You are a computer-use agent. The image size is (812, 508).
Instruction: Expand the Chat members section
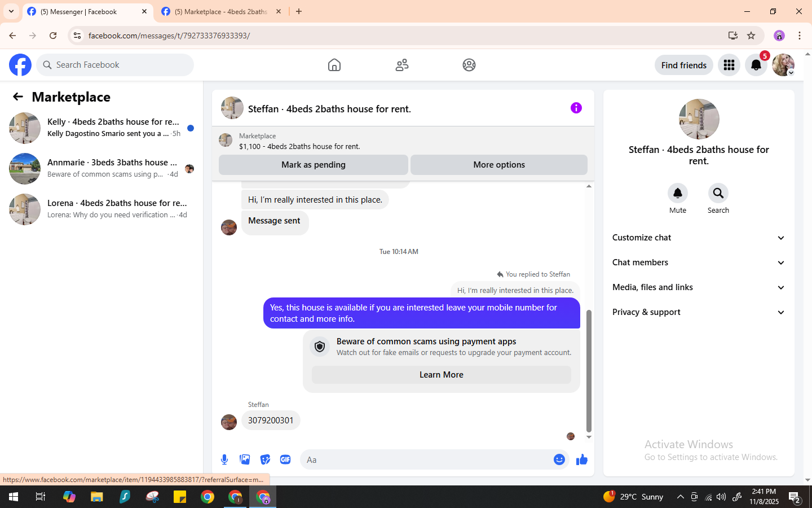click(x=699, y=262)
